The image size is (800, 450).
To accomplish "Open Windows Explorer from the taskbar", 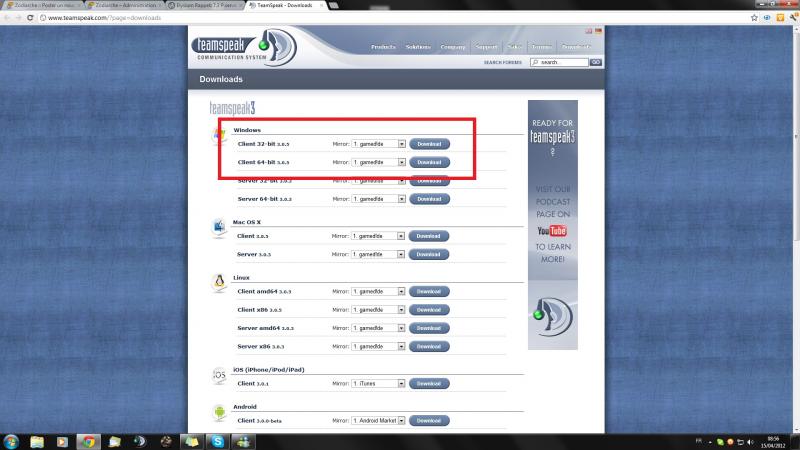I will click(37, 442).
